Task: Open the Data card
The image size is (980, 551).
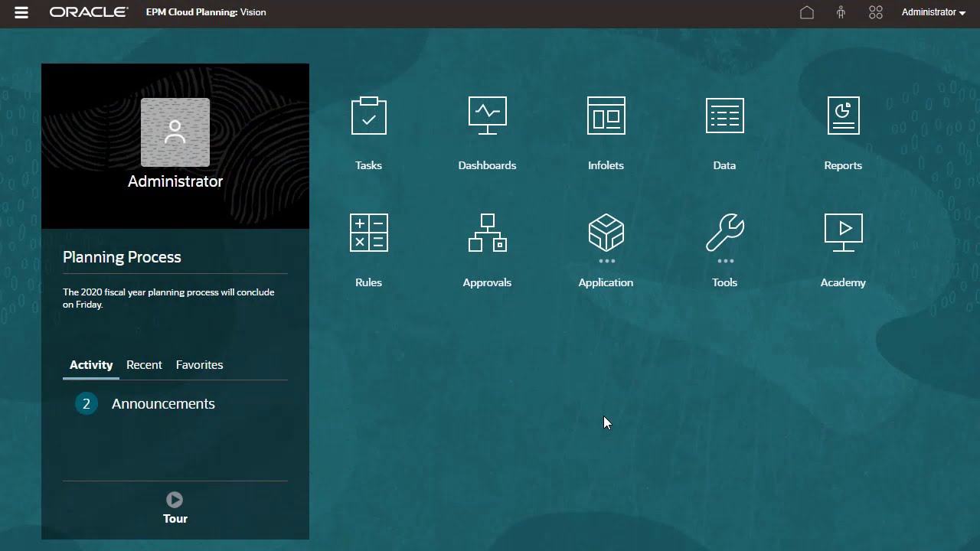Action: [724, 132]
